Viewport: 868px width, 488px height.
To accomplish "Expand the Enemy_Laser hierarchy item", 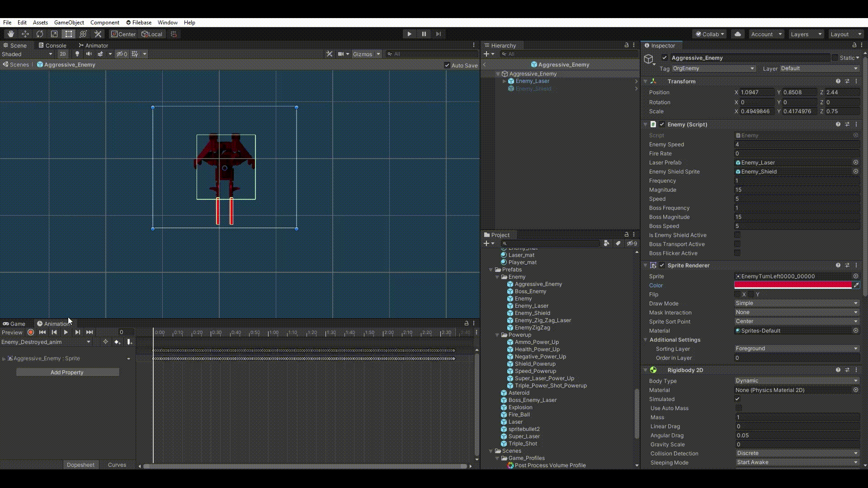I will [x=505, y=81].
